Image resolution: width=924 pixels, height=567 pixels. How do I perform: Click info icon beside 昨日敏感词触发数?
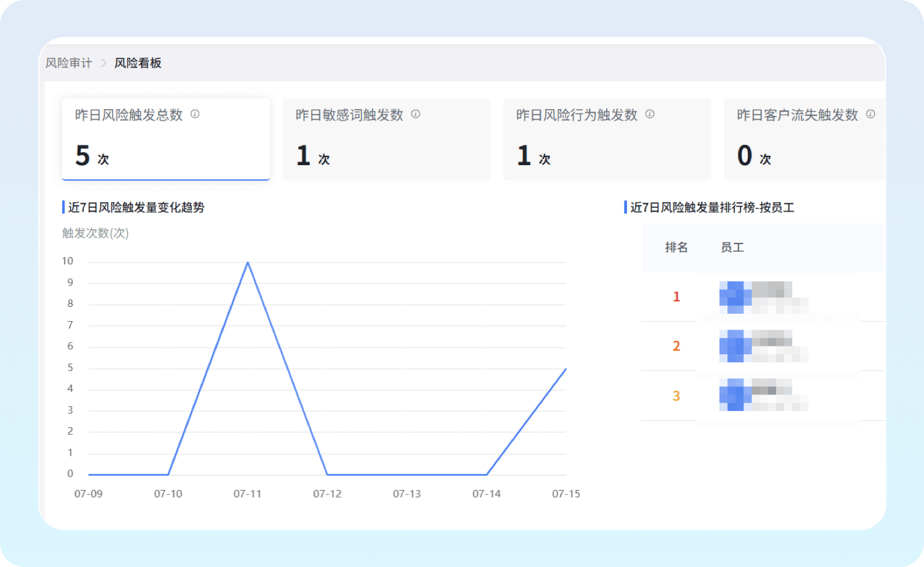pyautogui.click(x=415, y=114)
